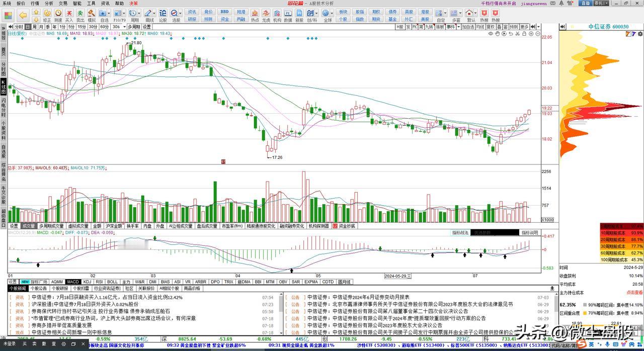
Task: Expand the 自选 icon dropdown arrow
Action: click(109, 14)
